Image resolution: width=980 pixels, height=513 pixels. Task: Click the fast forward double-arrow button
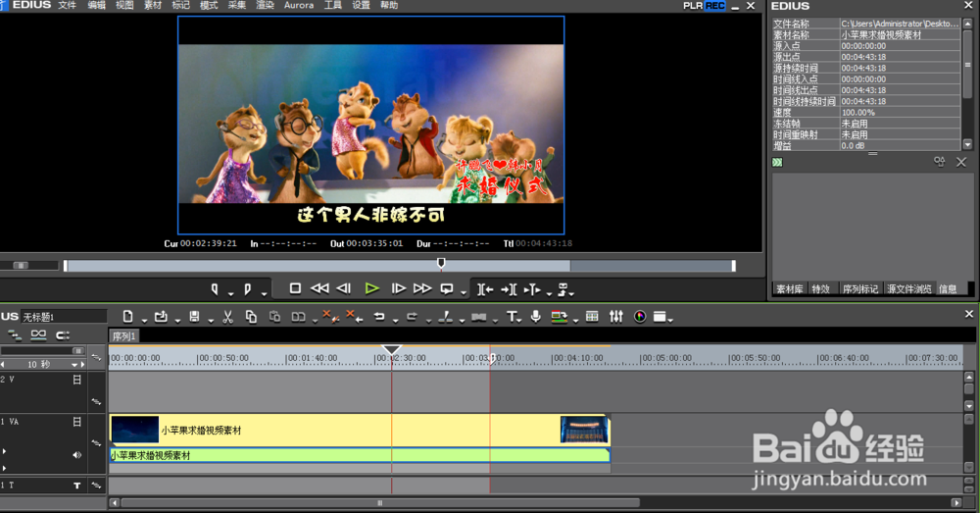(x=422, y=288)
